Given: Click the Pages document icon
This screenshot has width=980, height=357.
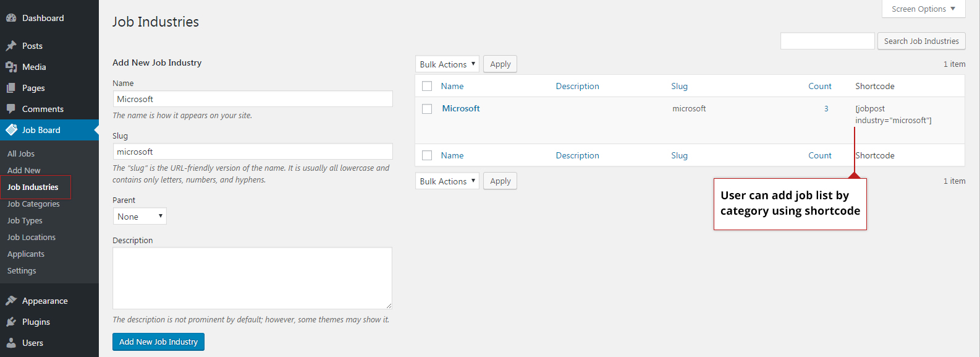Looking at the screenshot, I should point(11,88).
